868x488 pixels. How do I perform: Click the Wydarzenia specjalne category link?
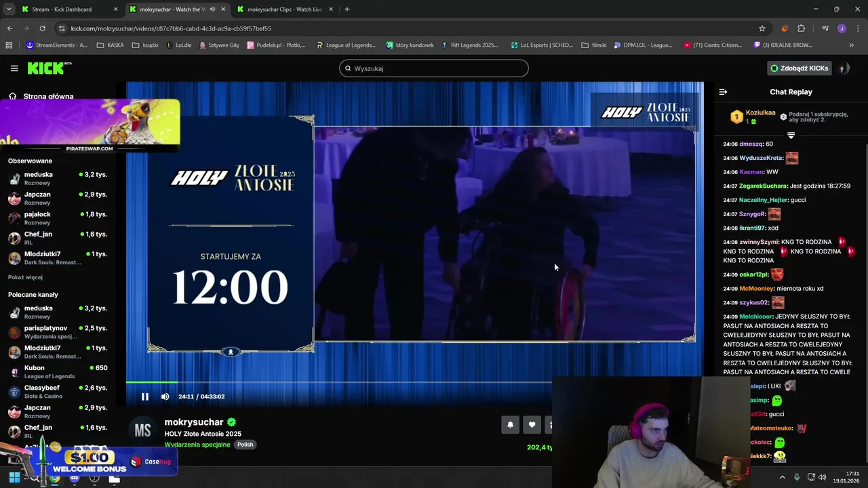197,445
